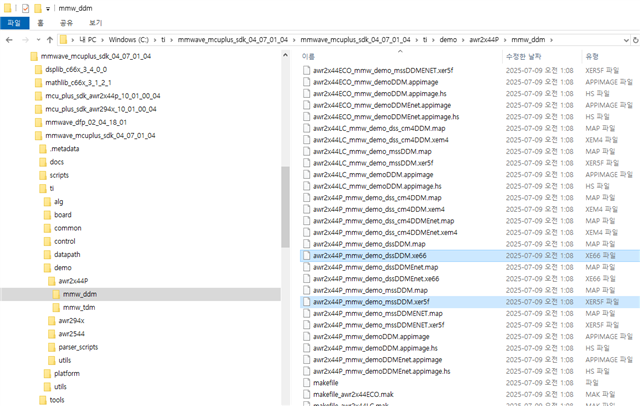Select awr2544 folder in tree

click(71, 334)
